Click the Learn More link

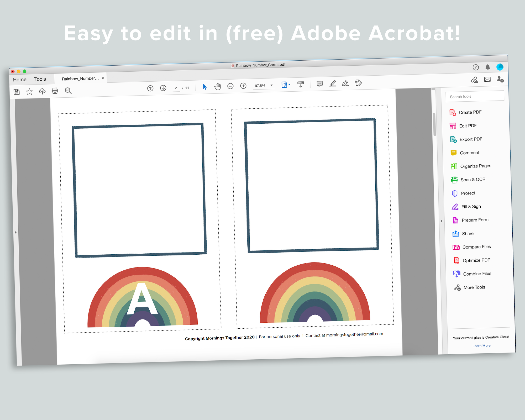coord(481,346)
